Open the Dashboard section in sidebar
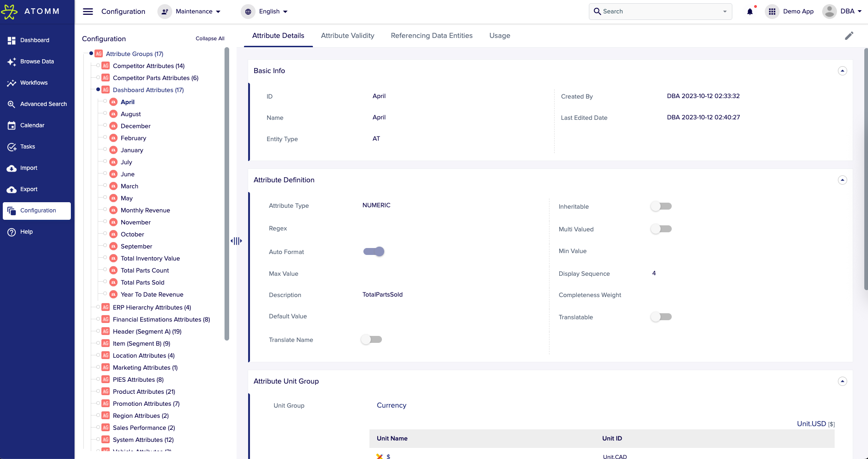The height and width of the screenshot is (459, 868). point(35,40)
